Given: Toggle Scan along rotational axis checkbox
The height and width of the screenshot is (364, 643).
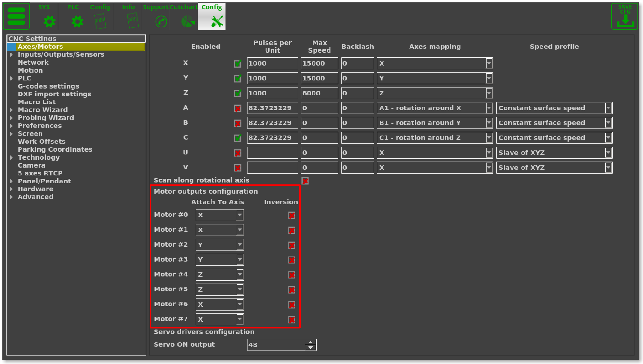Looking at the screenshot, I should point(305,181).
